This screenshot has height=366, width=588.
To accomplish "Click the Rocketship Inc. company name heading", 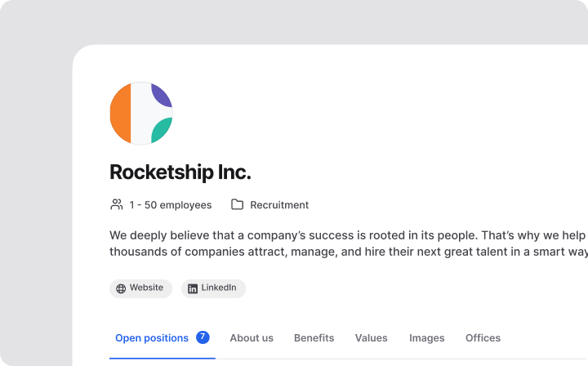I will [180, 172].
